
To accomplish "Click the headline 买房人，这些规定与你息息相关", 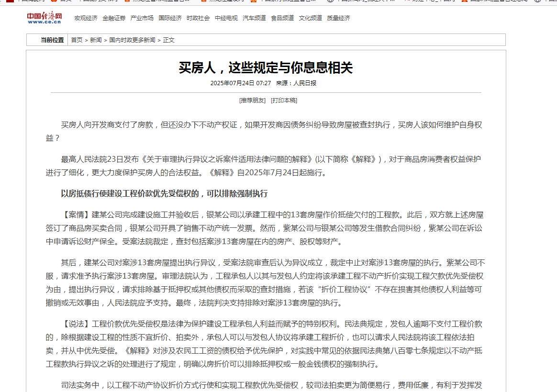I will (x=266, y=67).
